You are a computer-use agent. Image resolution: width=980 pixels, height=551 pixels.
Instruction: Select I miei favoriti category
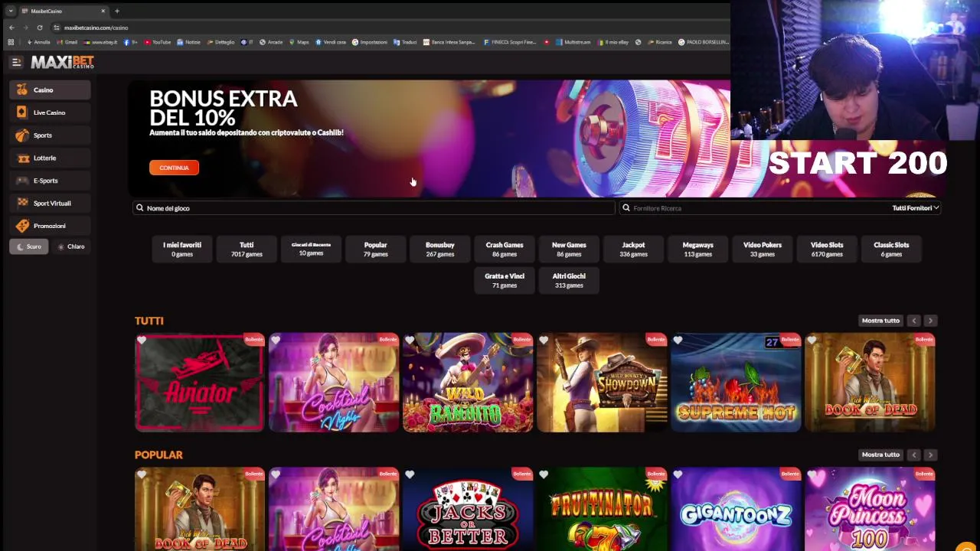click(182, 249)
